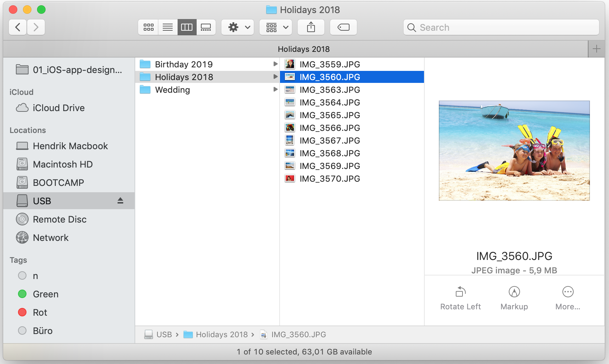
Task: Click the beach photo preview image
Action: click(514, 151)
